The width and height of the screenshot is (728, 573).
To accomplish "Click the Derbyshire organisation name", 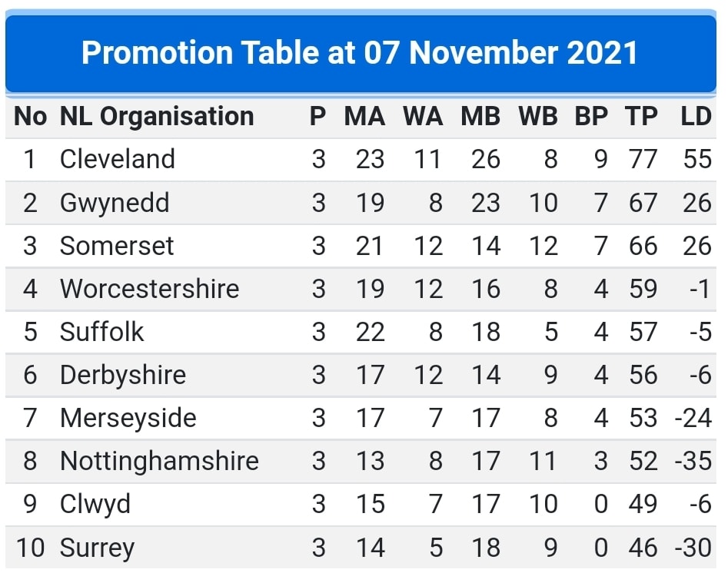I will pyautogui.click(x=122, y=376).
